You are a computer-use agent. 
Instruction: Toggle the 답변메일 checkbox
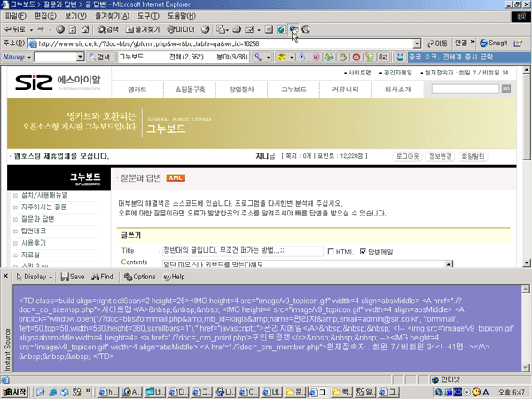pos(364,252)
